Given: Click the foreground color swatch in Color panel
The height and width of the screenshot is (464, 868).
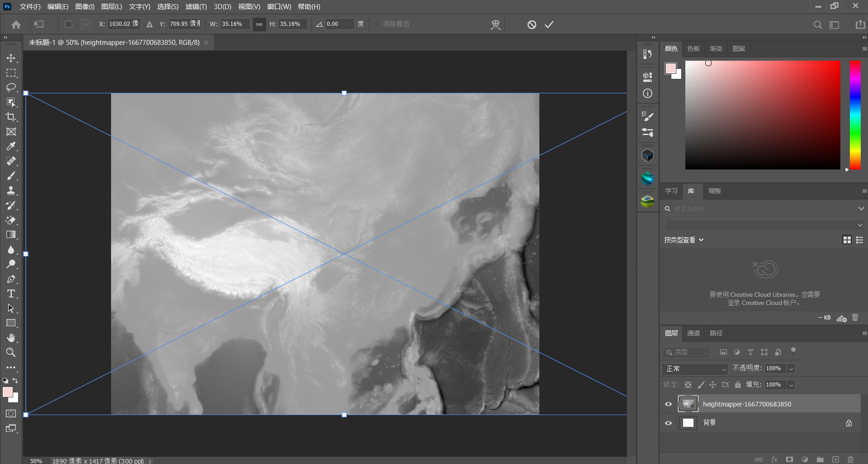Looking at the screenshot, I should (670, 68).
